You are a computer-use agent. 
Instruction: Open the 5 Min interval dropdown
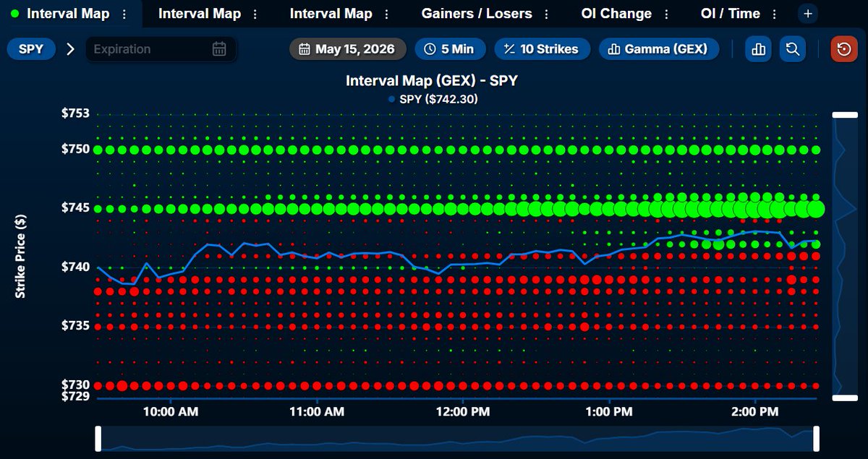coord(449,49)
